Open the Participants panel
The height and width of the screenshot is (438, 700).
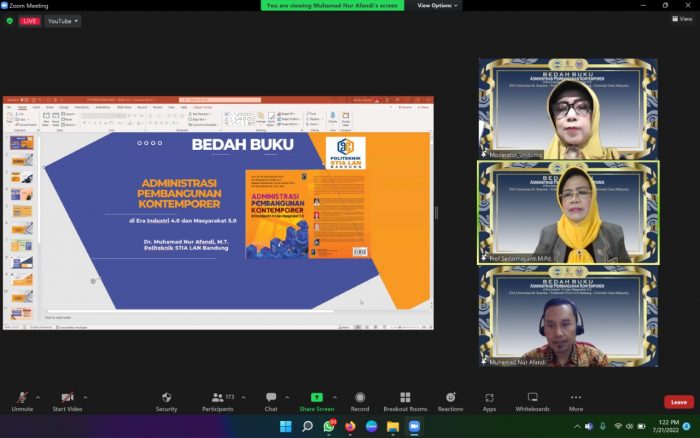click(x=217, y=398)
